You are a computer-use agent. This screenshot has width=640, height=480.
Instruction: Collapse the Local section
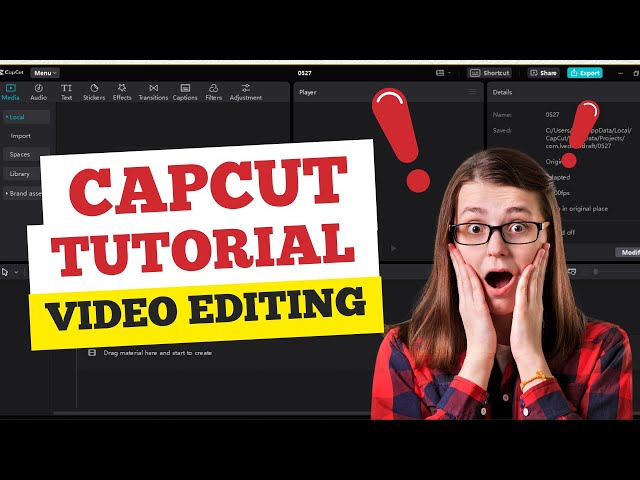tap(27, 117)
